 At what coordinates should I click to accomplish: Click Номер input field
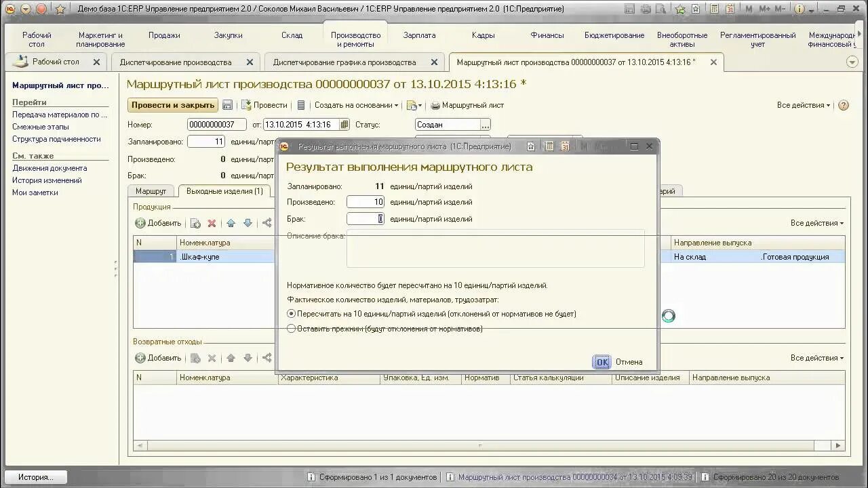[216, 125]
